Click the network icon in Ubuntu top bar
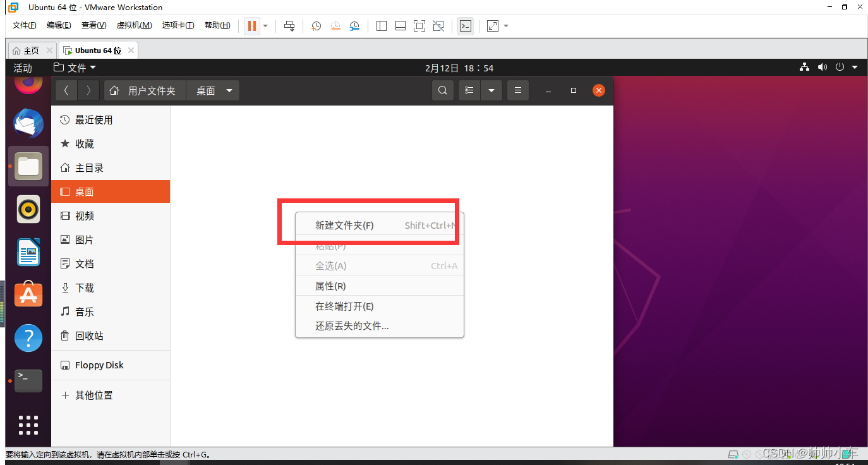 (804, 67)
